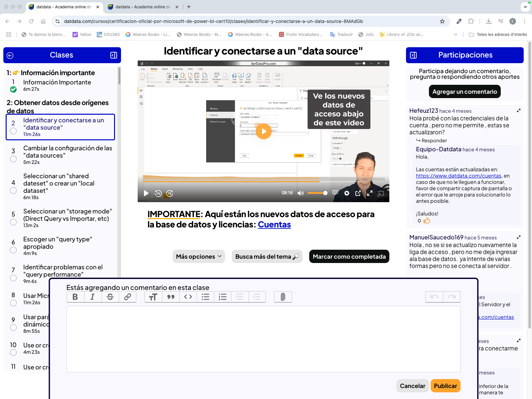
Task: Select the heading text-size tool
Action: coord(153,297)
